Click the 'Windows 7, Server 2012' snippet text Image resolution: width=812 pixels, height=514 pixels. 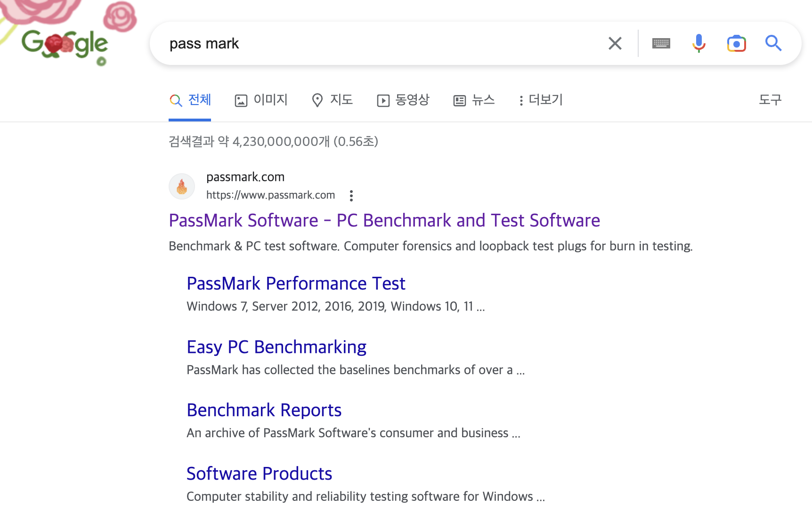click(x=336, y=306)
